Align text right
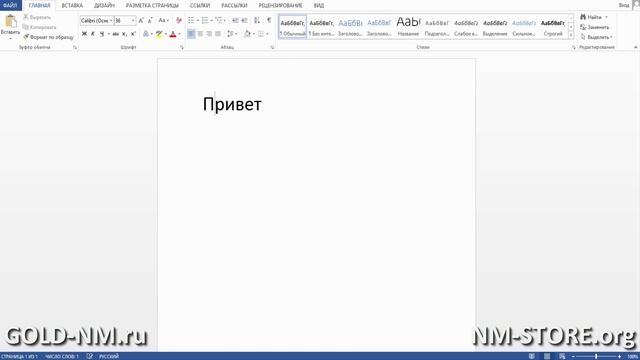This screenshot has width=640, height=360. point(209,34)
